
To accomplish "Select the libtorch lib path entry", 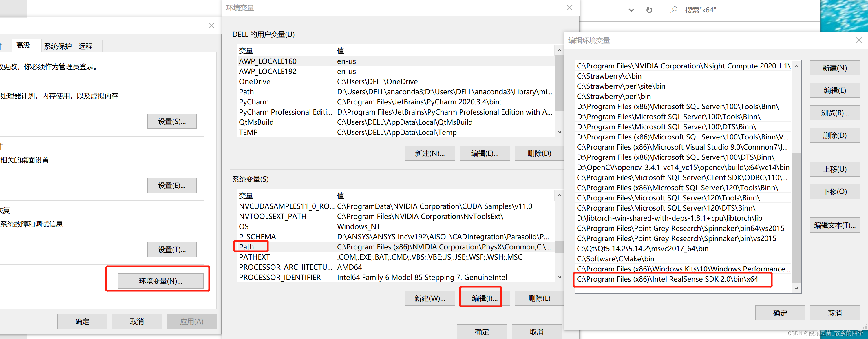I will pos(683,218).
